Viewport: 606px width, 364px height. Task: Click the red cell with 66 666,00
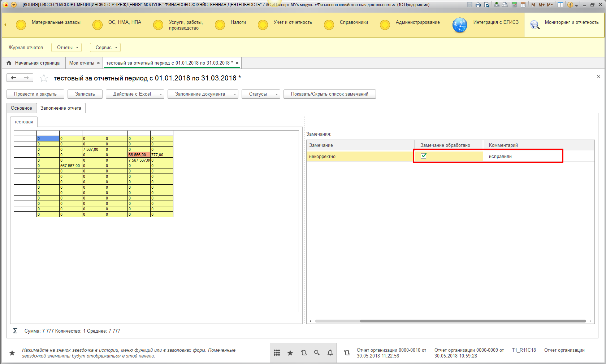coord(139,155)
